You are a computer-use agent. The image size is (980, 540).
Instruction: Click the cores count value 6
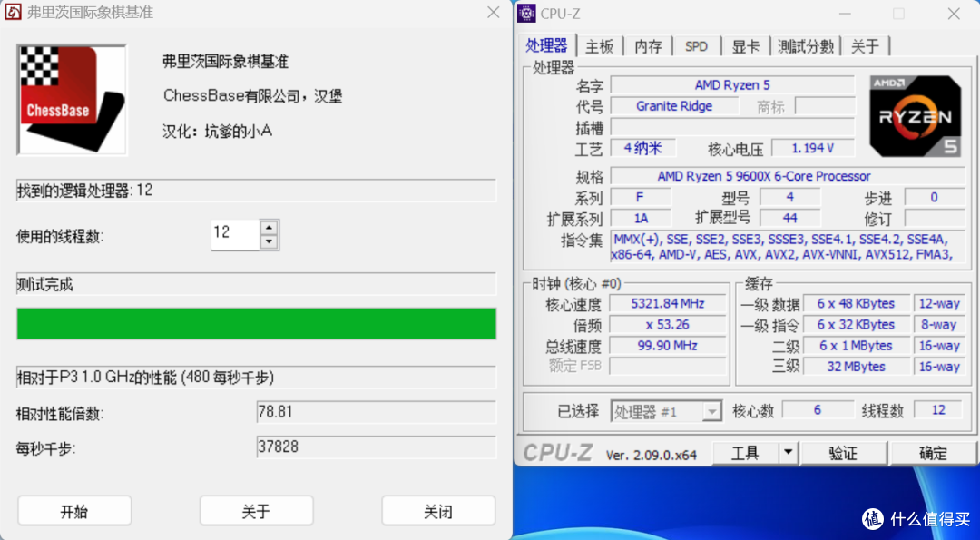[818, 410]
